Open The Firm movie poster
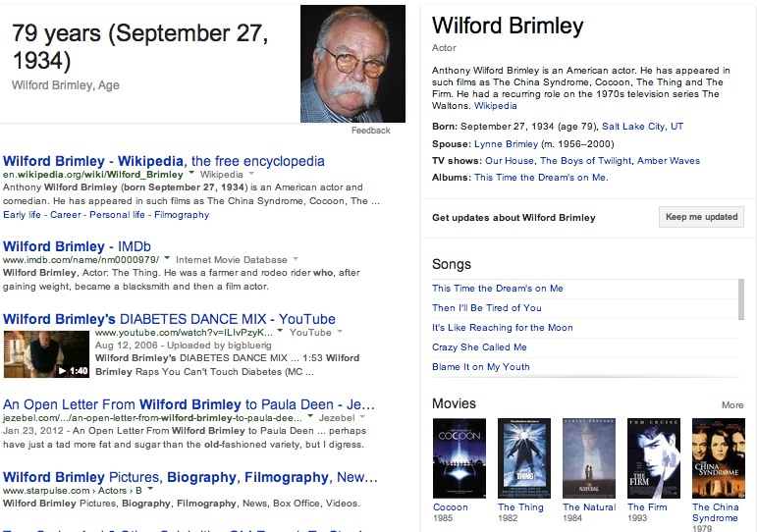757x532 pixels. coord(654,458)
